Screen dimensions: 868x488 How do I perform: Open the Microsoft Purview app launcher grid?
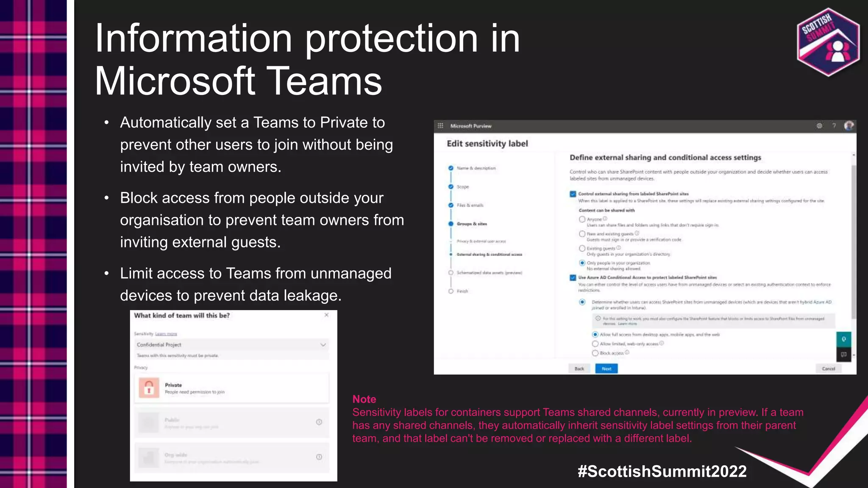pos(440,126)
